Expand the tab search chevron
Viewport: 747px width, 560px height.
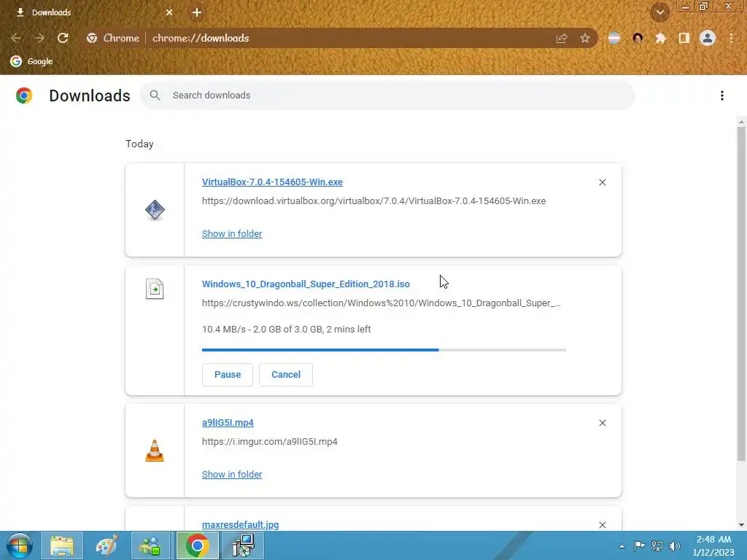(660, 12)
